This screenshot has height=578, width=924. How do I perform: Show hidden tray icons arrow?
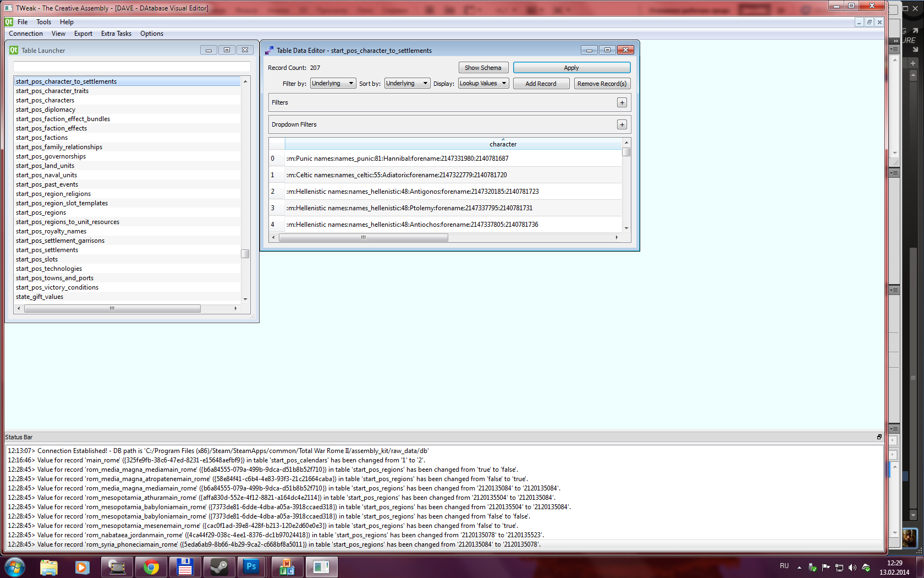tap(799, 568)
